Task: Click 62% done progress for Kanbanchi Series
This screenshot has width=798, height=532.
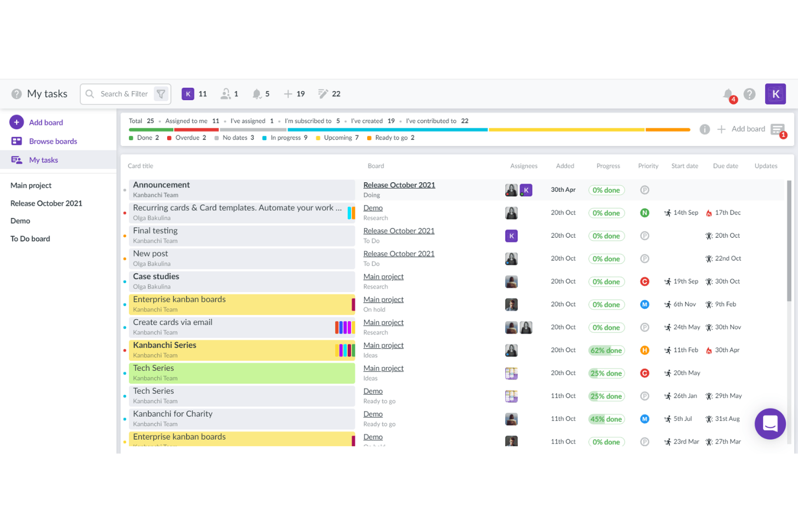Action: coord(607,350)
